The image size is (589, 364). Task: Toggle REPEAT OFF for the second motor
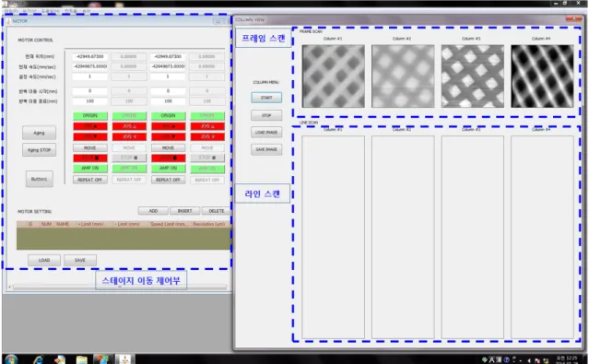tap(129, 180)
